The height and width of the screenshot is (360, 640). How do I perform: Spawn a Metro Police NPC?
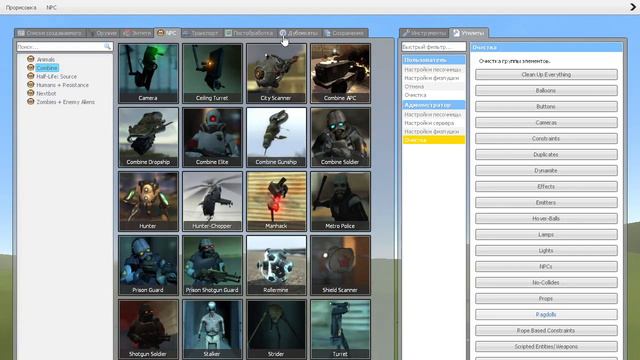340,202
